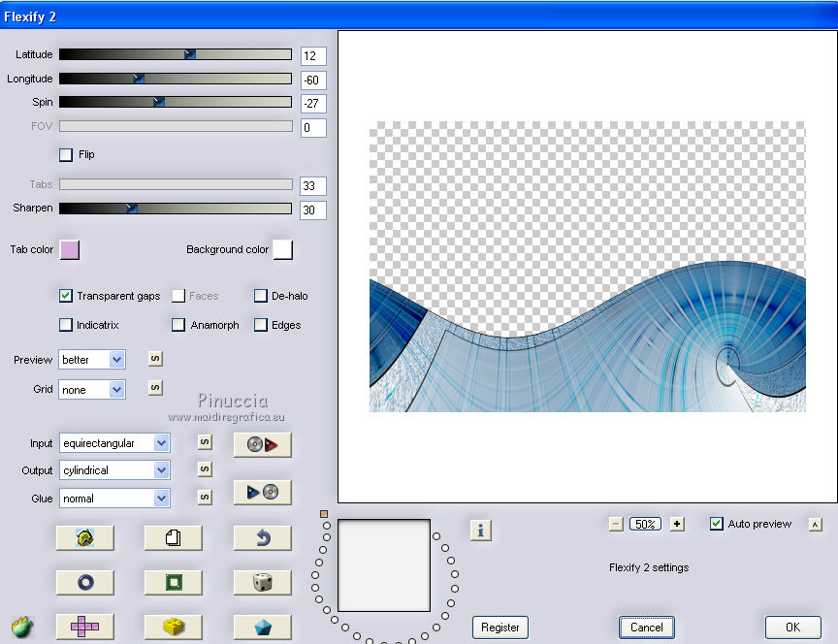Click the fish head icon button
Screen dimensions: 838x644
(85, 537)
